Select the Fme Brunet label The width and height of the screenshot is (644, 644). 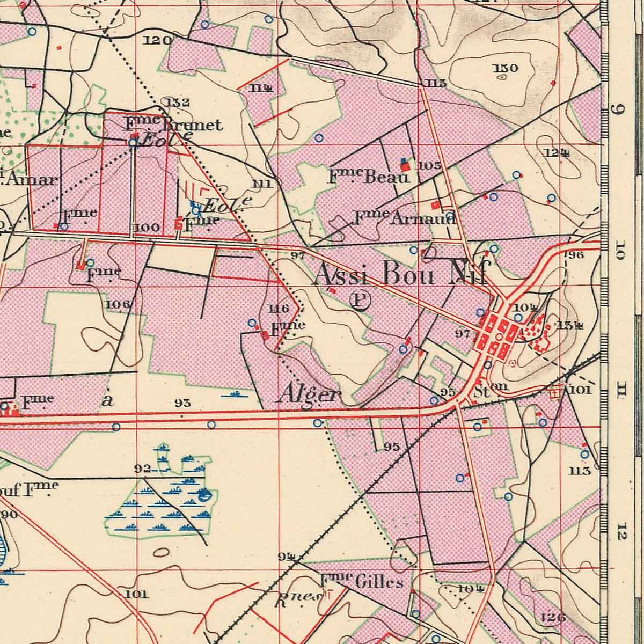pos(173,125)
